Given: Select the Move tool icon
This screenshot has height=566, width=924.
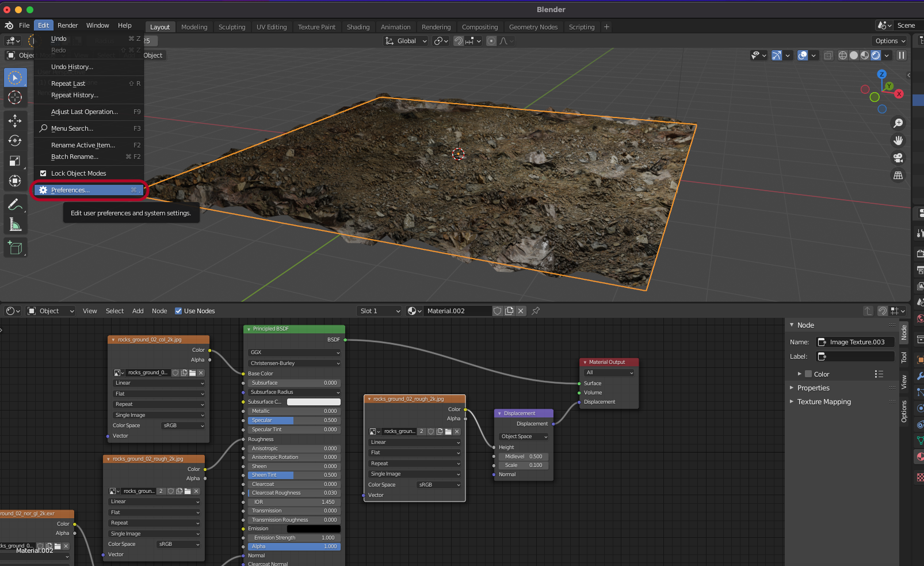Looking at the screenshot, I should point(16,120).
